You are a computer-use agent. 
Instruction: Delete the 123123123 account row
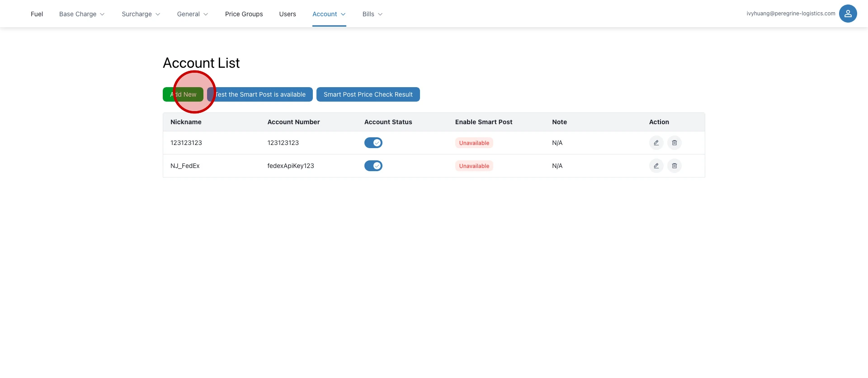click(674, 143)
